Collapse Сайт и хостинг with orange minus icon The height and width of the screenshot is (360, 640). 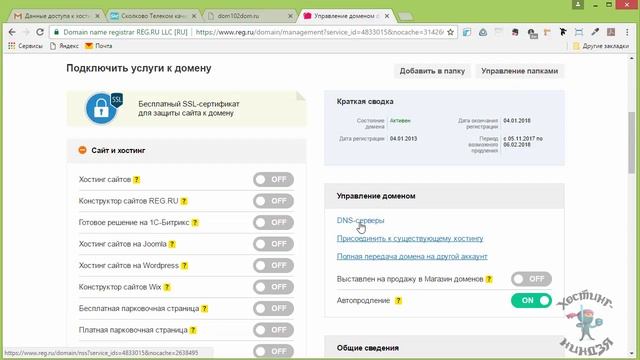point(82,150)
